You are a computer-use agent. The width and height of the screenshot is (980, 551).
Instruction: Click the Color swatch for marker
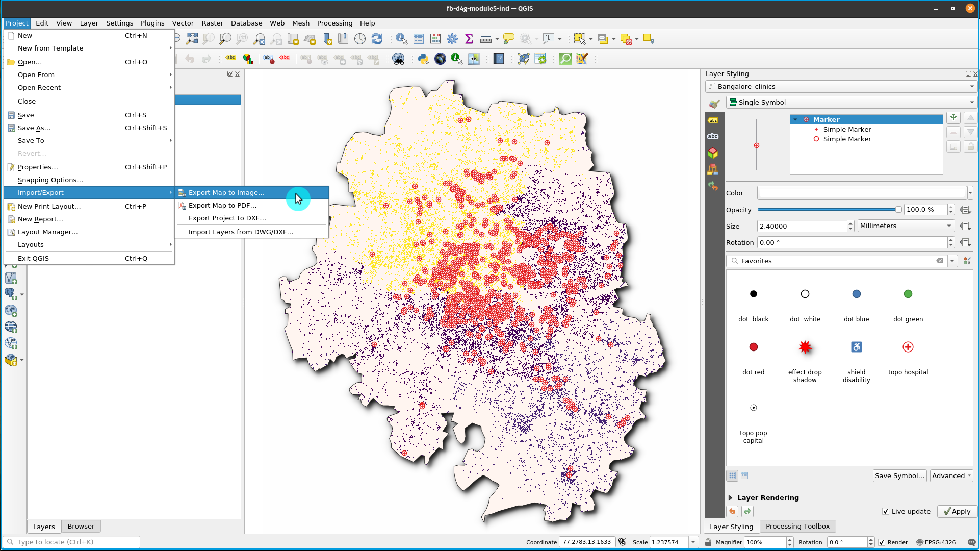click(862, 193)
